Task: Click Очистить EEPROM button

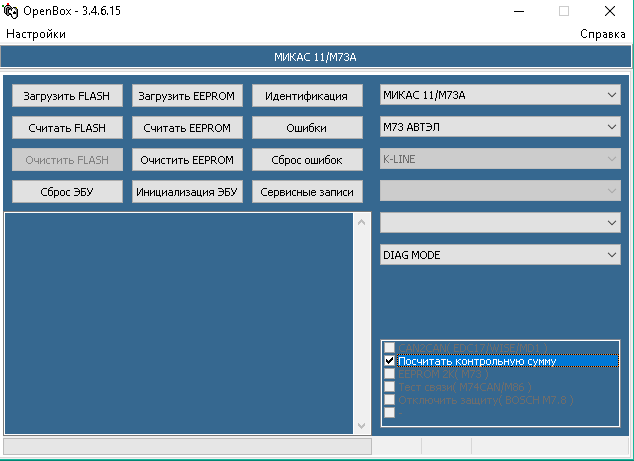Action: click(187, 160)
